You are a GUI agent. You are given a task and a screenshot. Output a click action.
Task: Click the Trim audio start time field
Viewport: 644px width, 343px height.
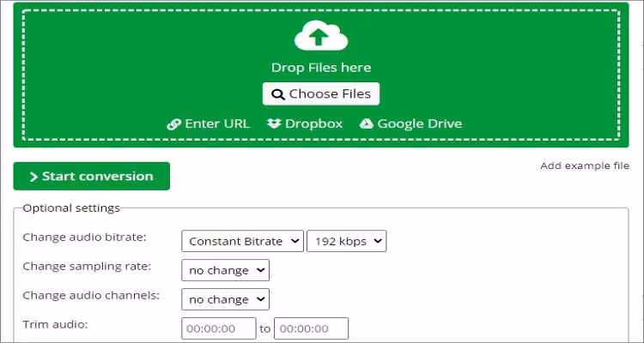(x=219, y=328)
